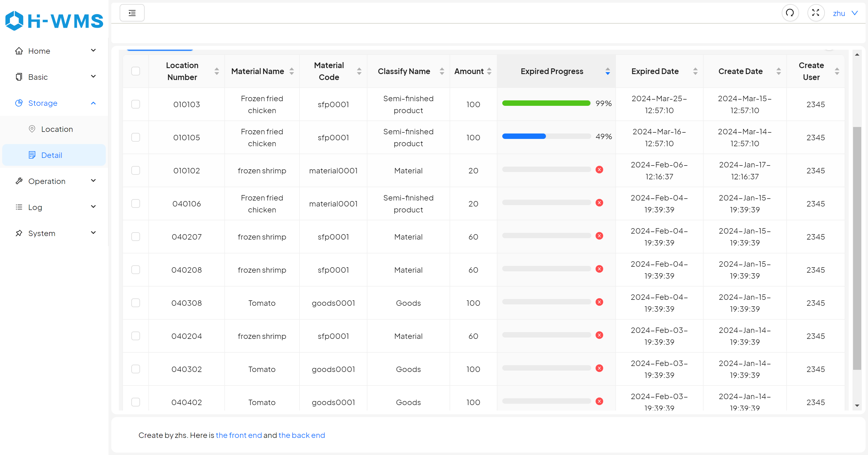Select the Detail submenu item
This screenshot has height=455, width=868.
(x=52, y=155)
